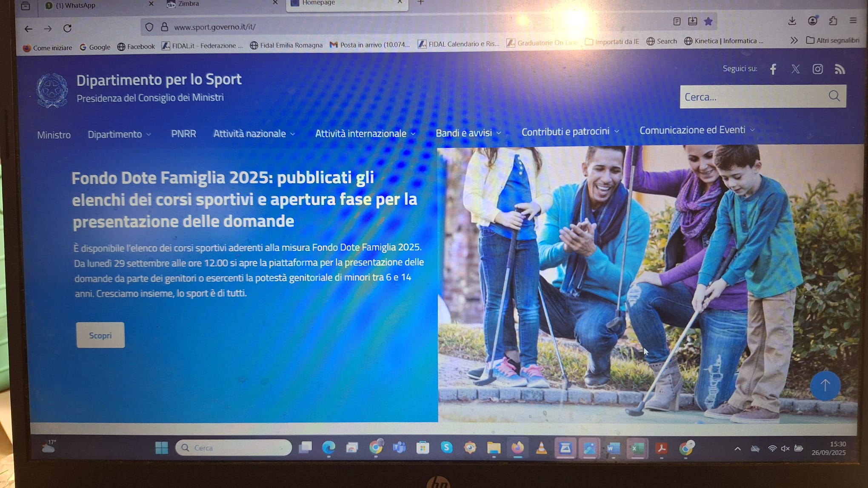Open the X (Twitter) social icon
The height and width of the screenshot is (488, 868).
coord(795,69)
